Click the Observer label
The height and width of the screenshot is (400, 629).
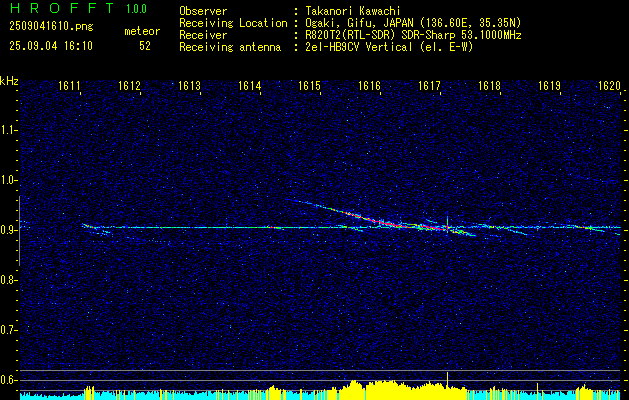[203, 11]
